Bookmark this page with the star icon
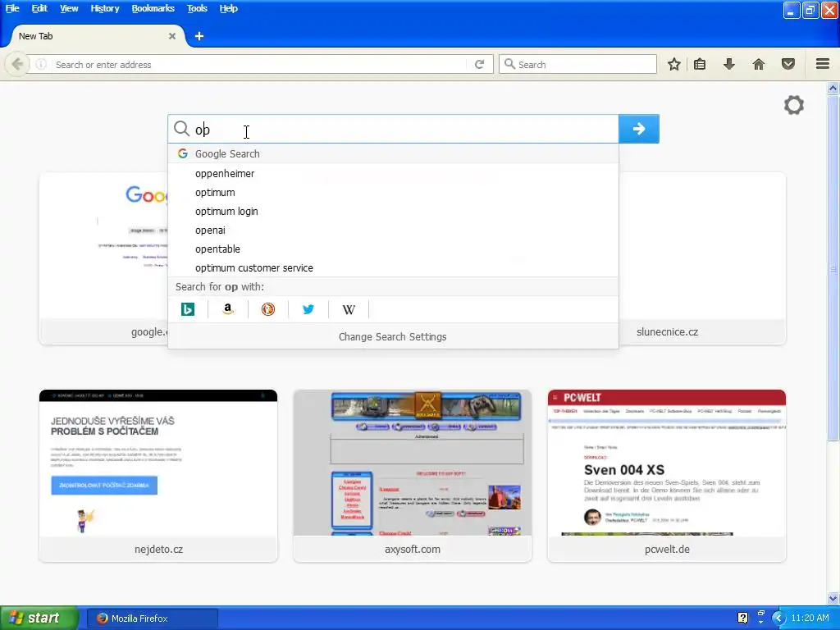This screenshot has height=630, width=840. coord(674,64)
